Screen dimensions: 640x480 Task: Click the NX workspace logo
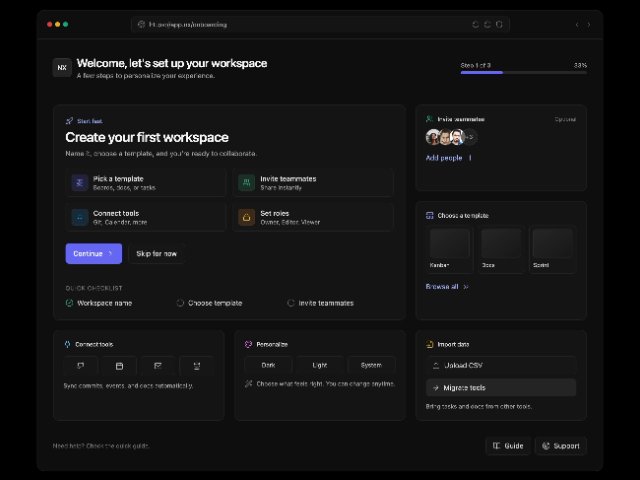(x=62, y=67)
